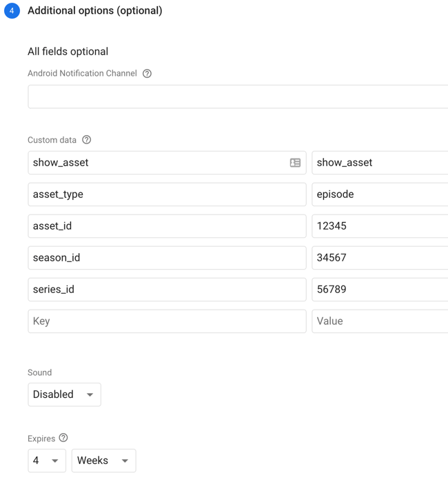The width and height of the screenshot is (448, 482).
Task: Click the Custom data help icon
Action: [87, 140]
